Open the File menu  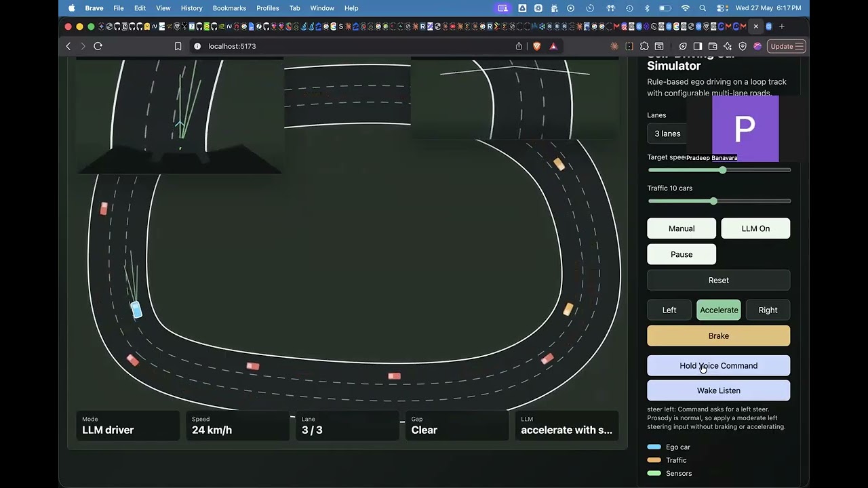click(x=119, y=8)
